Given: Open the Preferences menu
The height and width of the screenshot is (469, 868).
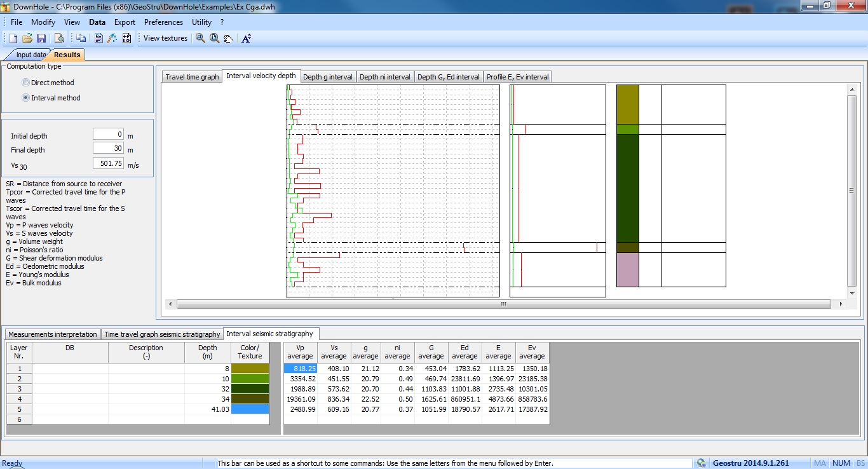Looking at the screenshot, I should pyautogui.click(x=163, y=22).
